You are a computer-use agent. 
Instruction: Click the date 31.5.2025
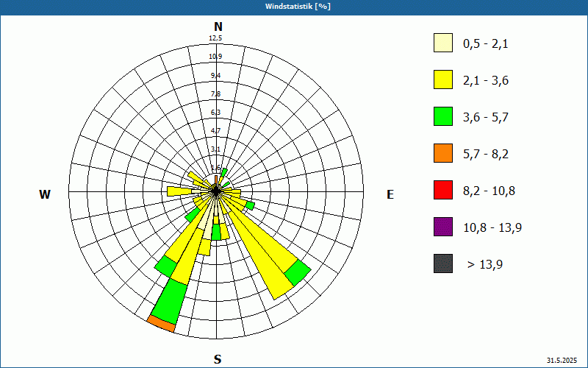562,361
